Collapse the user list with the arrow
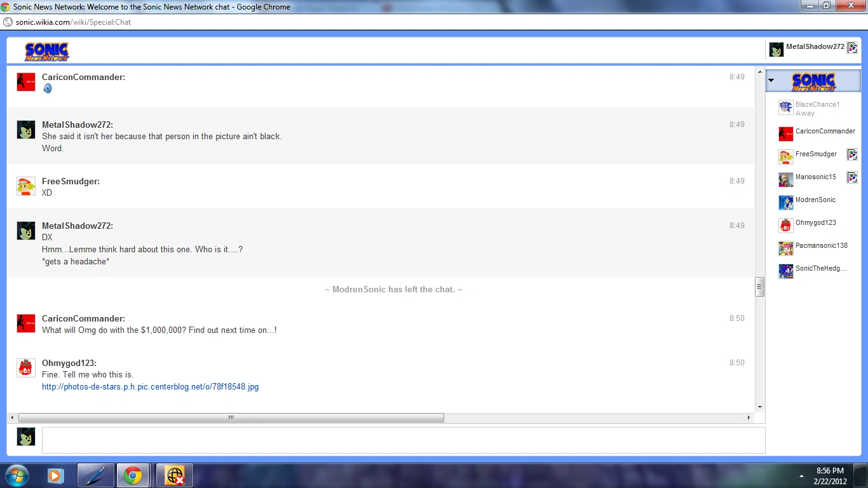Screen dimensions: 868x488 [x=771, y=81]
